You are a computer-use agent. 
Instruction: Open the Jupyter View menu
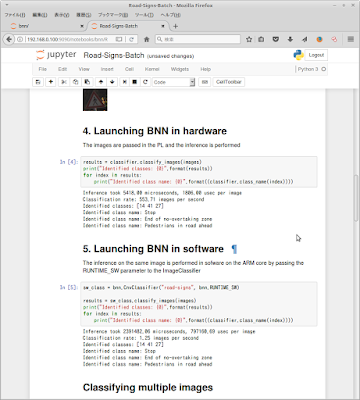[84, 69]
